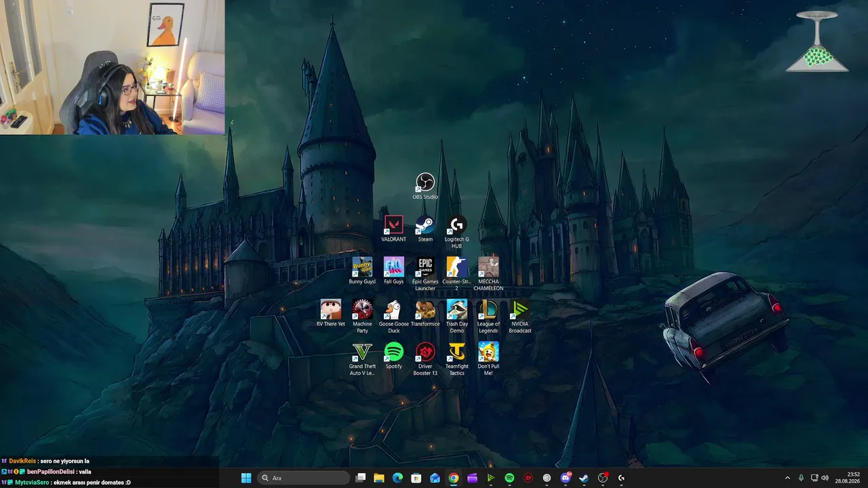Click the Ara search box in taskbar
This screenshot has height=488, width=868.
[x=304, y=478]
